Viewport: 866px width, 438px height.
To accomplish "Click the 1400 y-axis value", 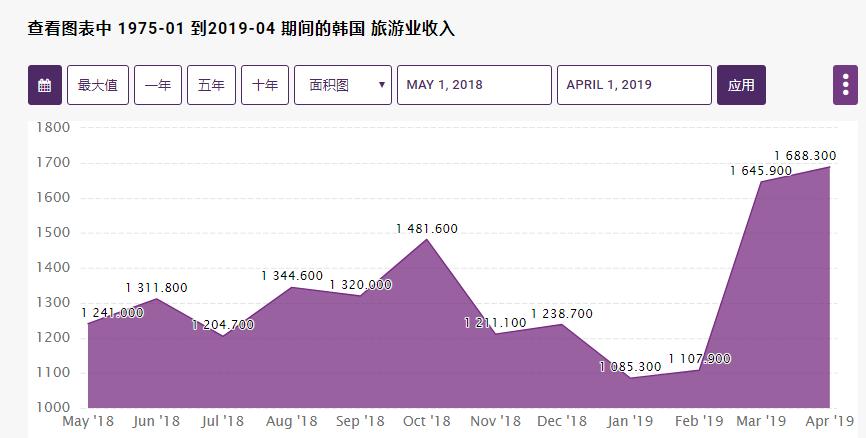I will pos(53,268).
